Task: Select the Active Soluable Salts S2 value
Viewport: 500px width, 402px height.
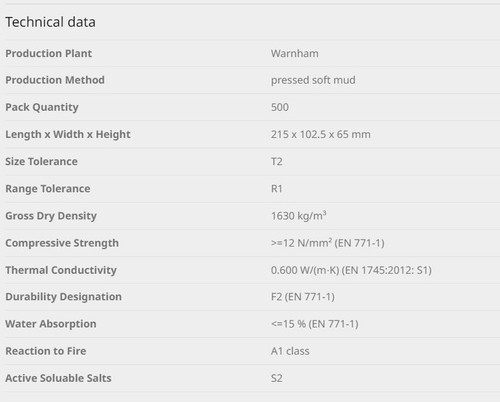Action: (277, 378)
